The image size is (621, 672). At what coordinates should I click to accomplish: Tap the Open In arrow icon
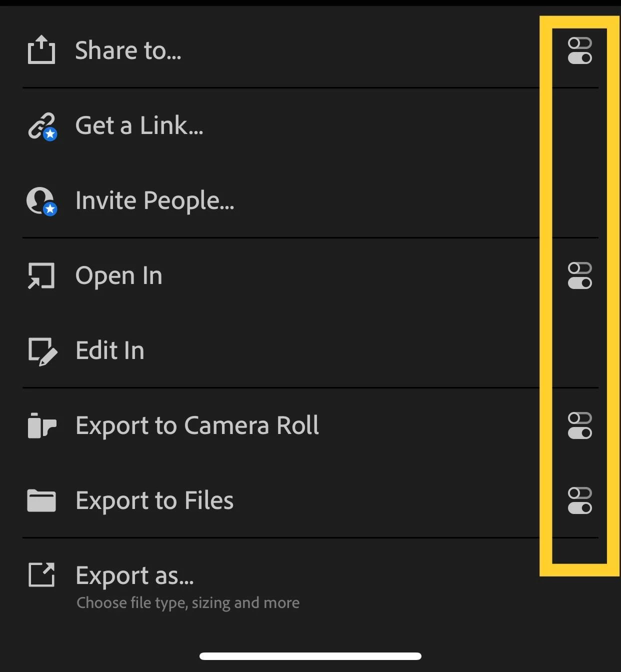click(41, 276)
